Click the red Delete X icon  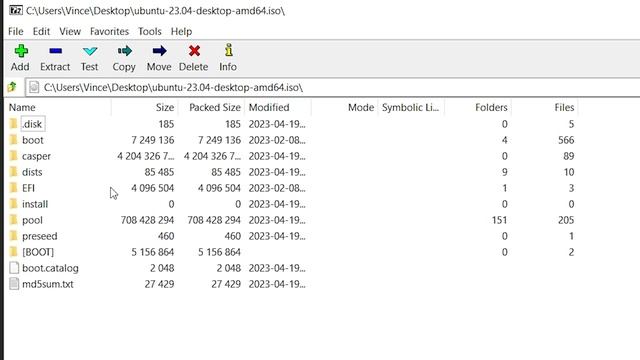pyautogui.click(x=194, y=51)
